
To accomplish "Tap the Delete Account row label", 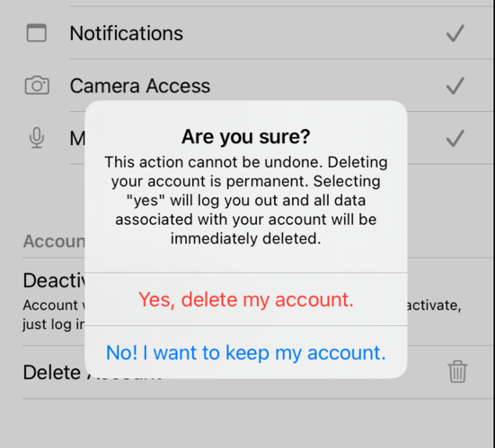I will pyautogui.click(x=53, y=372).
